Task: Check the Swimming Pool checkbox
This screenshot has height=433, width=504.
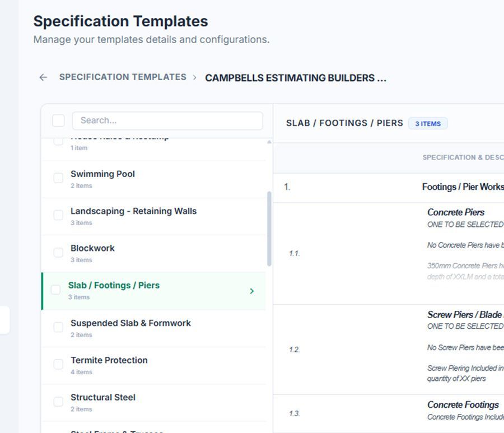Action: [58, 178]
